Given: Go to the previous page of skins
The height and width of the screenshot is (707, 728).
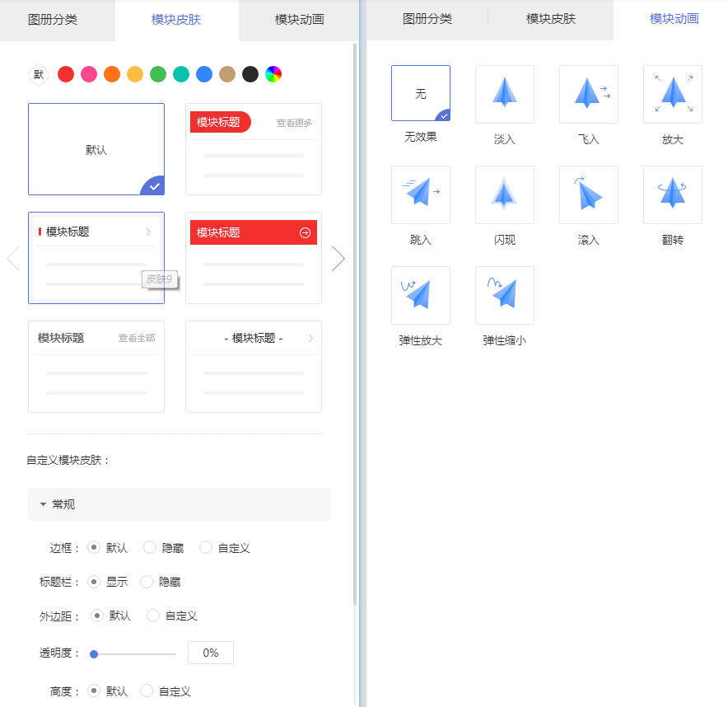Looking at the screenshot, I should tap(13, 258).
